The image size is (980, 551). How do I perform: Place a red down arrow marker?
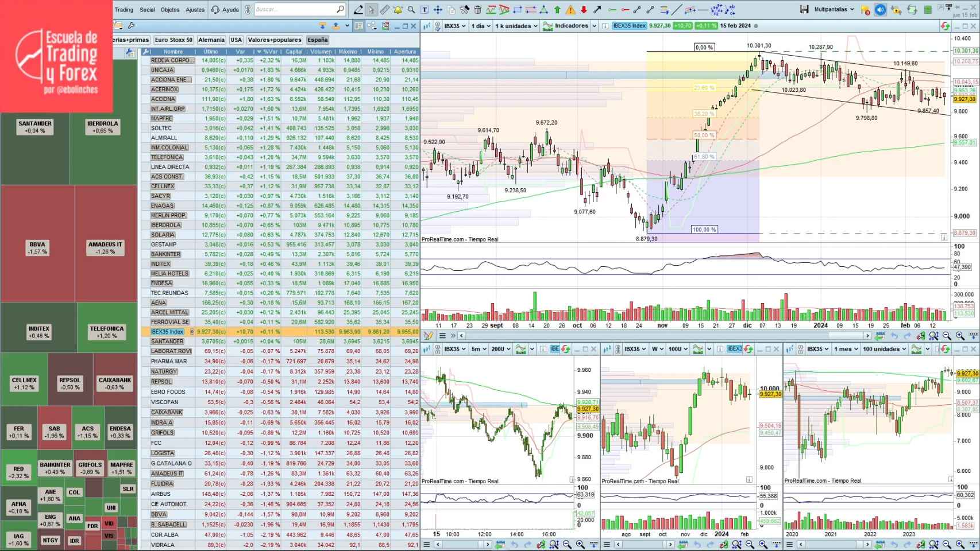584,9
